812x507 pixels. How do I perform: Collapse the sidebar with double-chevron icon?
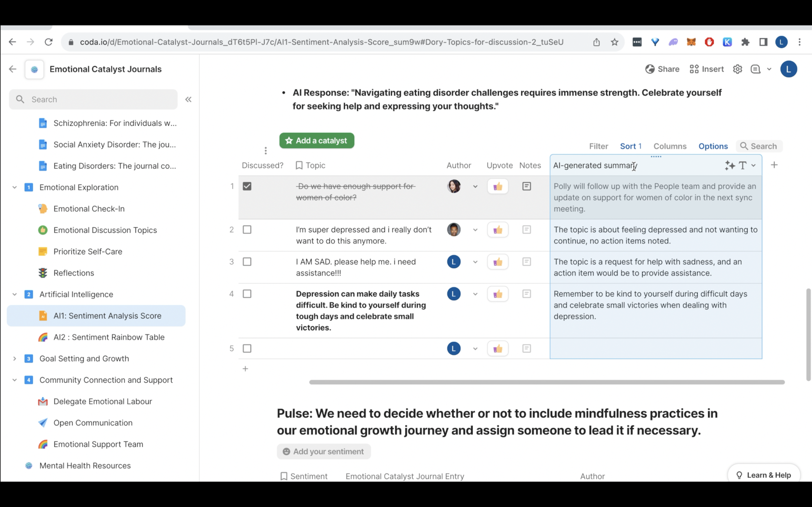click(188, 99)
